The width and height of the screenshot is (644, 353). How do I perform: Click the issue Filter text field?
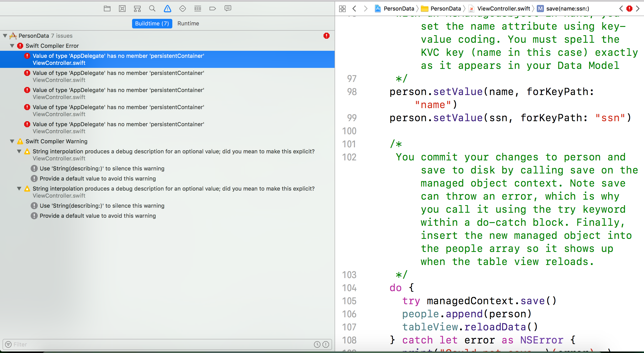pos(161,344)
